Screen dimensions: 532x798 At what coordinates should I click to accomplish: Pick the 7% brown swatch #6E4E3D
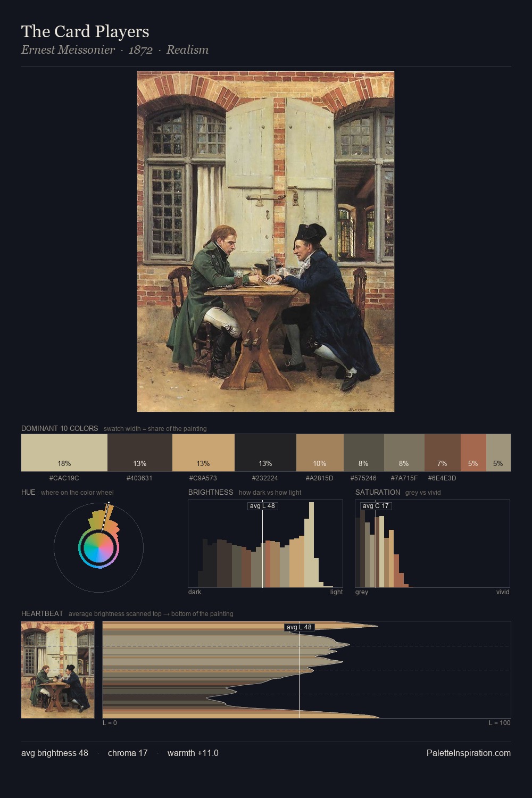tap(443, 453)
